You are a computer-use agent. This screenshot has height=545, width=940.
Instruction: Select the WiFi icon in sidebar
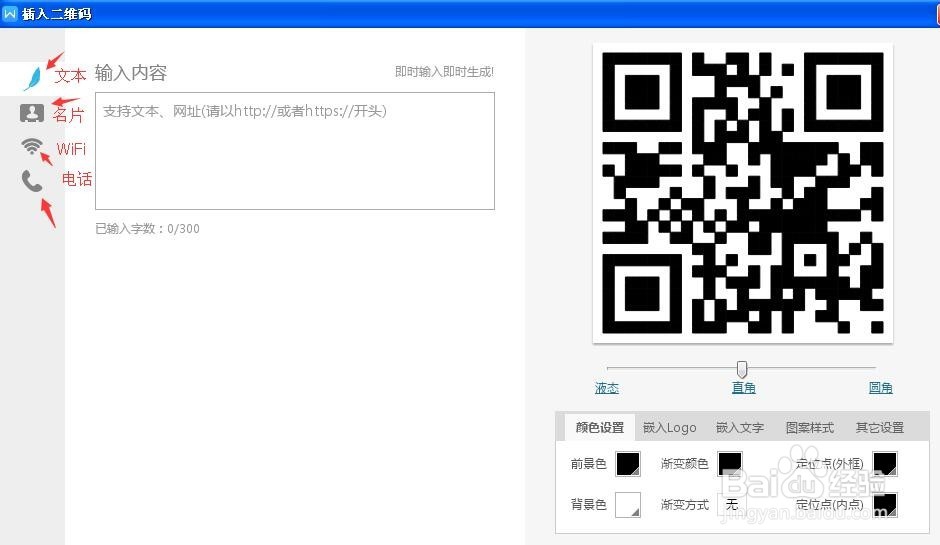point(32,146)
